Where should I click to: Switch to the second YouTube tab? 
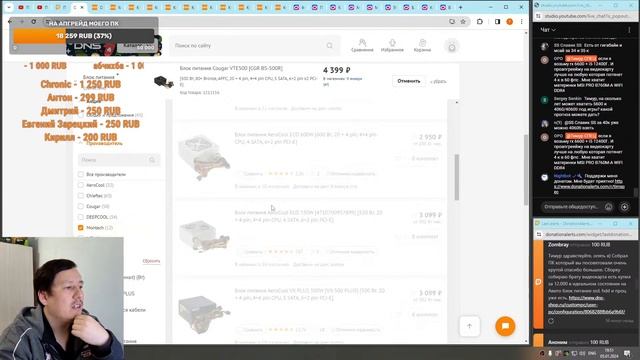click(x=42, y=7)
